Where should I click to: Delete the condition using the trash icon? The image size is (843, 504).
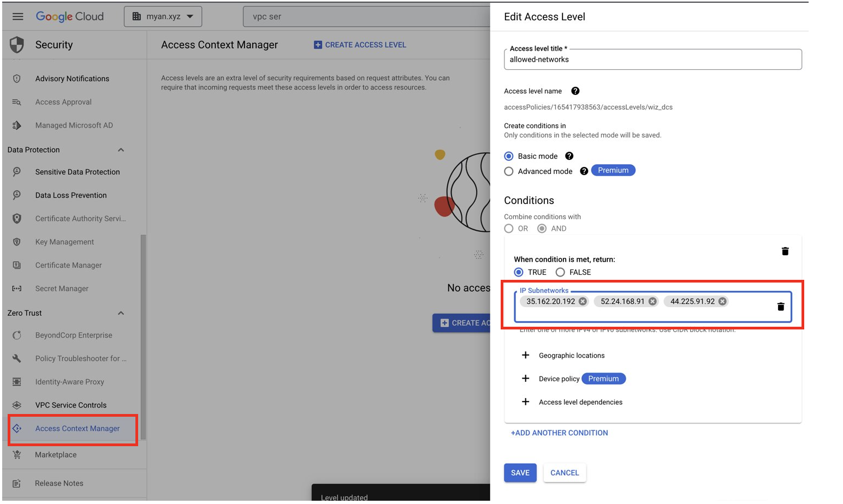[785, 251]
